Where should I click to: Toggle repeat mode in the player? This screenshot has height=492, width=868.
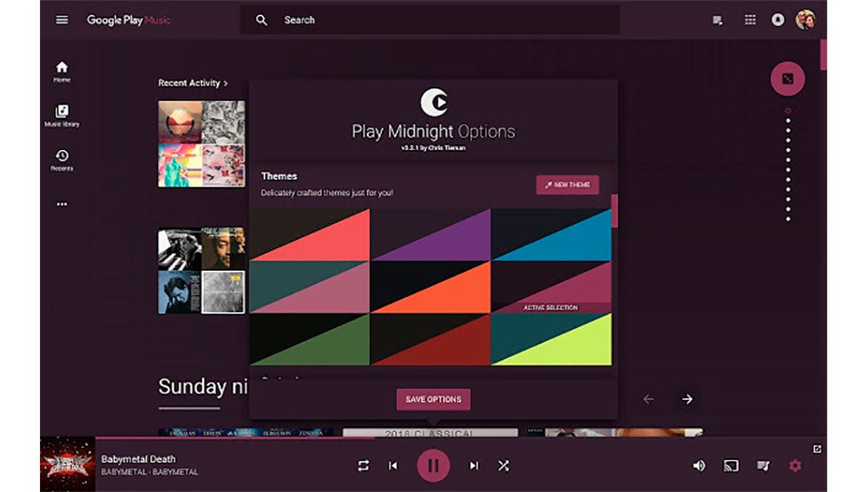click(x=363, y=466)
